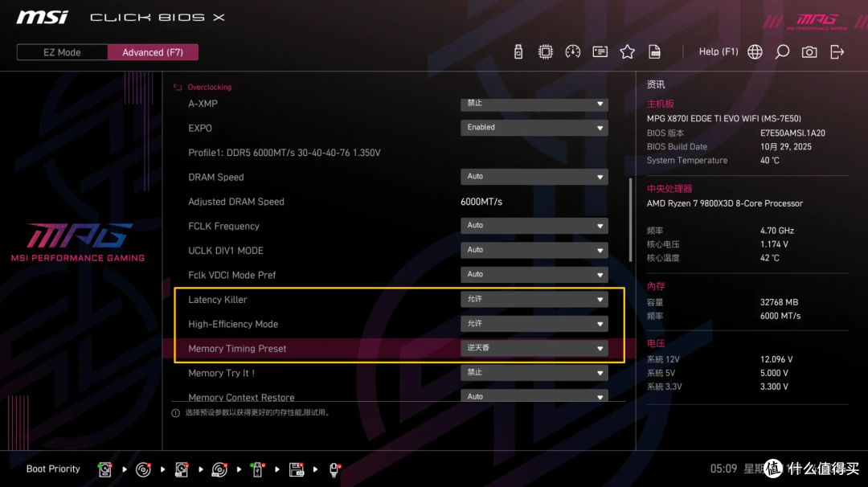Open the A-XMP dropdown
The image size is (868, 487).
tap(534, 104)
